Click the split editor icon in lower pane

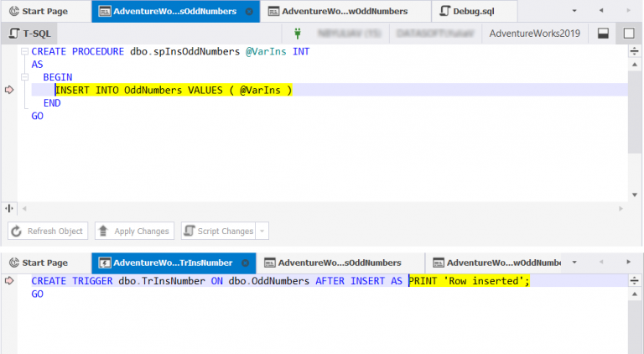point(635,280)
